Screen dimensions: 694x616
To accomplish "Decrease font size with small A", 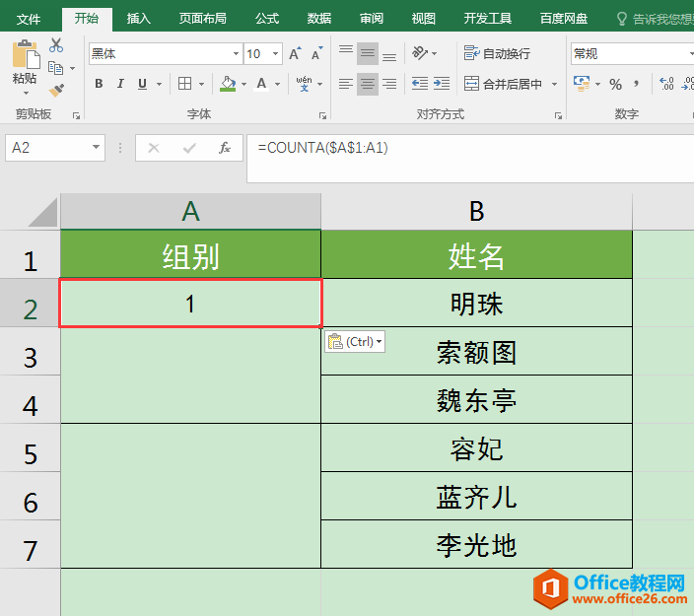I will tap(316, 53).
